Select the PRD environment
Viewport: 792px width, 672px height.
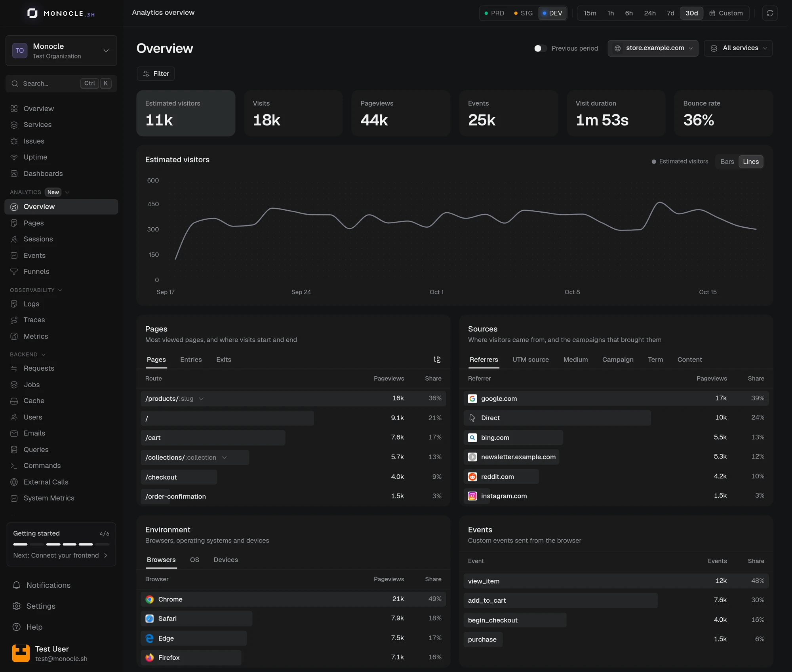tap(494, 13)
